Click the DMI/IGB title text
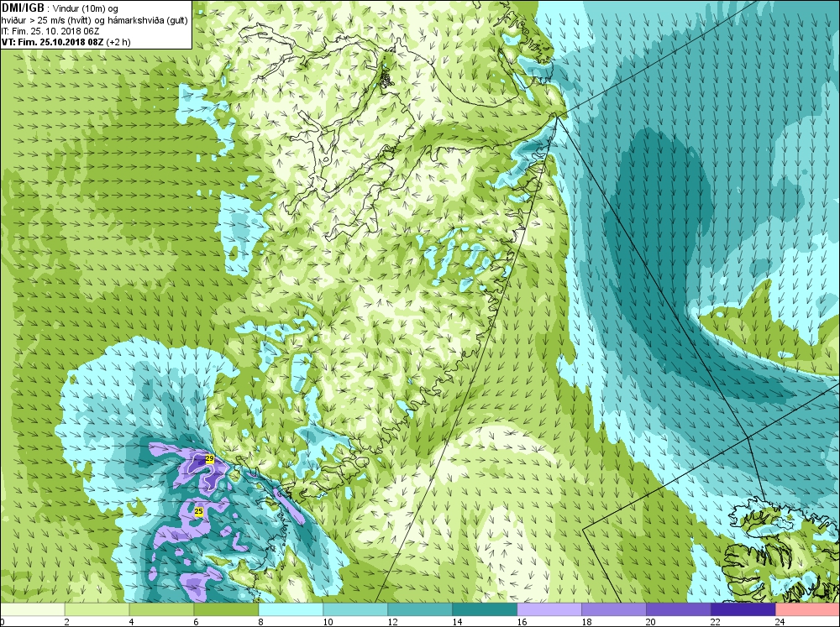 pyautogui.click(x=23, y=8)
